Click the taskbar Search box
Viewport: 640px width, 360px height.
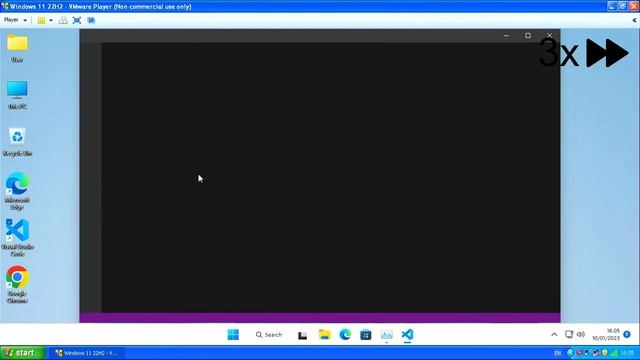(x=269, y=335)
